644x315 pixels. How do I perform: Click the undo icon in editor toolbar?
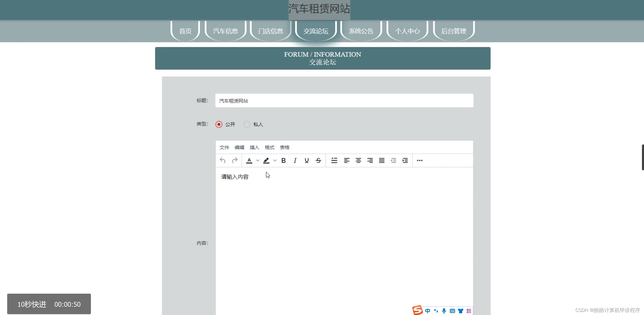coord(223,160)
